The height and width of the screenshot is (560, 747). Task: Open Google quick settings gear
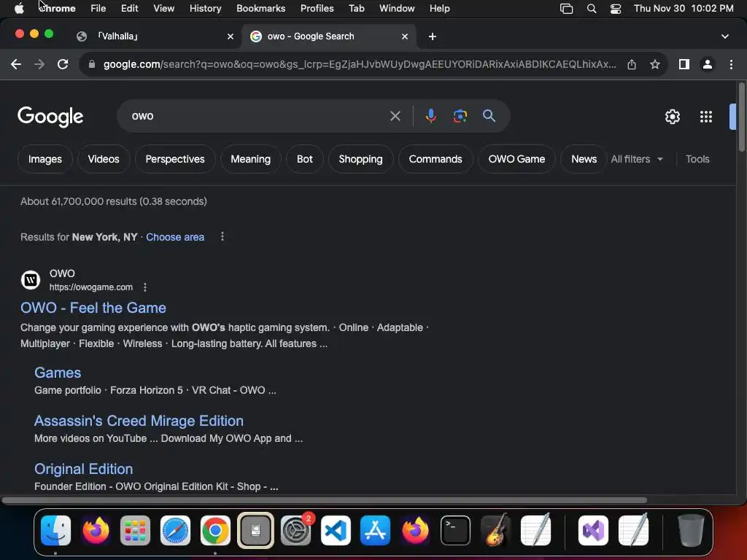pyautogui.click(x=672, y=117)
